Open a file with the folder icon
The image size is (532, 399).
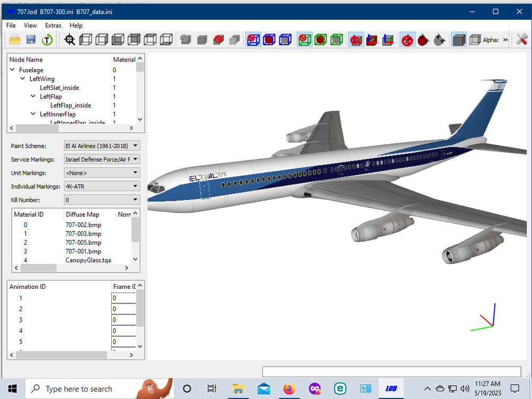click(x=15, y=40)
